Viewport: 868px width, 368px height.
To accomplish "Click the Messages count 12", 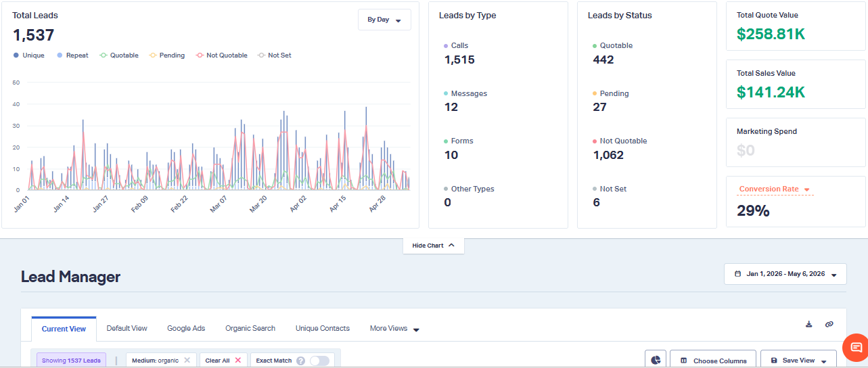I will point(451,107).
